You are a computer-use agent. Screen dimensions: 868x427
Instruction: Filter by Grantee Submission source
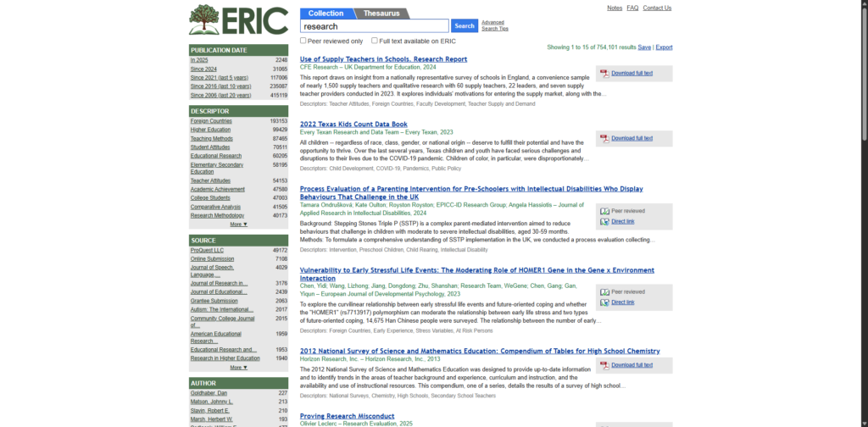[214, 301]
